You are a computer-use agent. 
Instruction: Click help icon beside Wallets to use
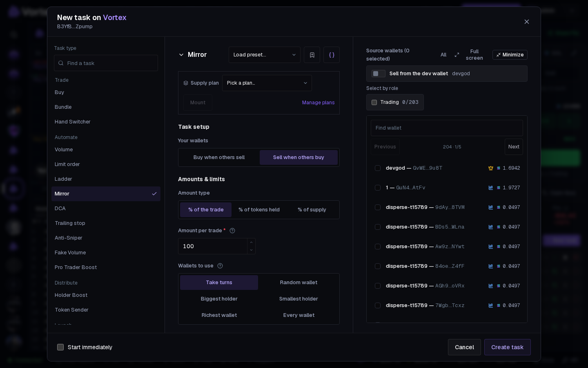pos(220,266)
